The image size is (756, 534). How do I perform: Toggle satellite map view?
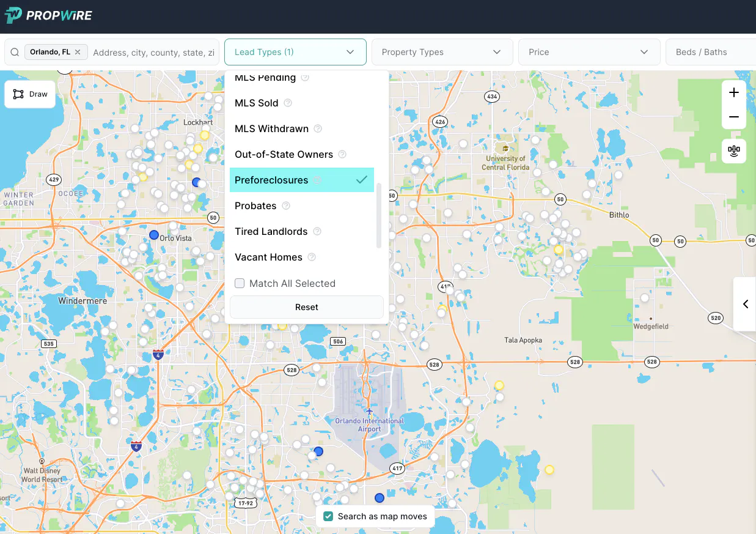(733, 151)
